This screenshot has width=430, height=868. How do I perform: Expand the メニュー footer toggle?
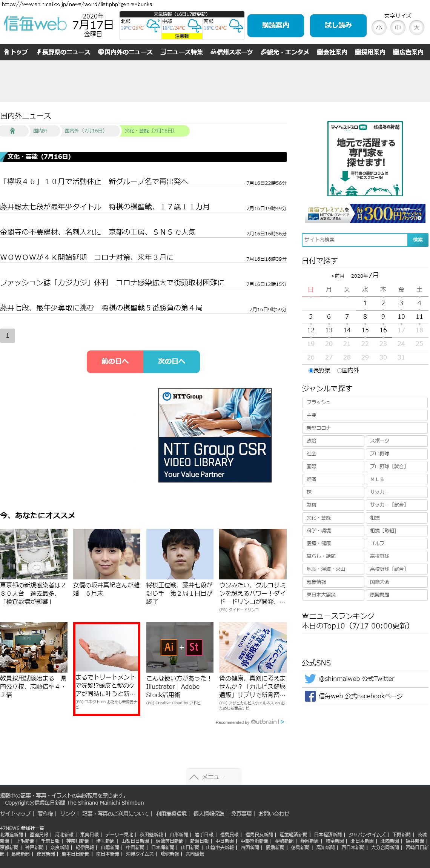pyautogui.click(x=213, y=777)
